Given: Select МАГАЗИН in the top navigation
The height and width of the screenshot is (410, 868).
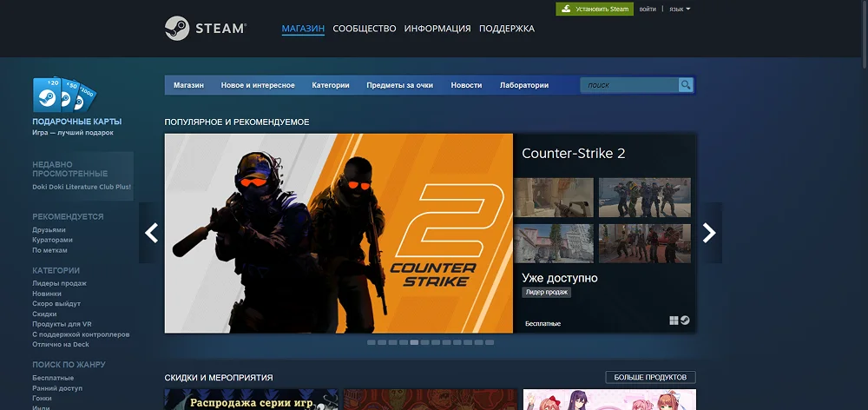Looking at the screenshot, I should point(303,29).
